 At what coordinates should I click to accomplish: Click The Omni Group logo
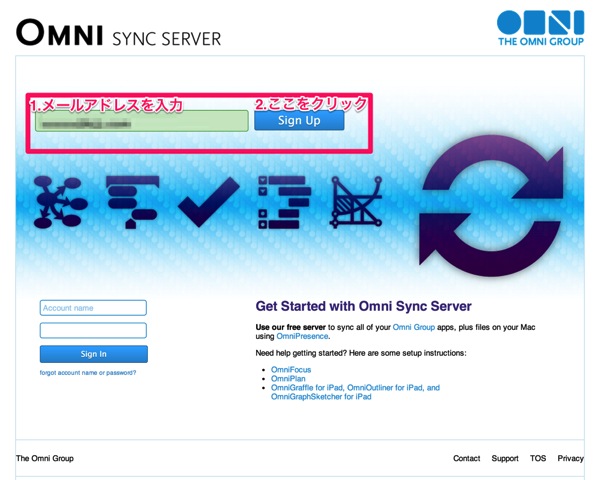click(x=540, y=28)
